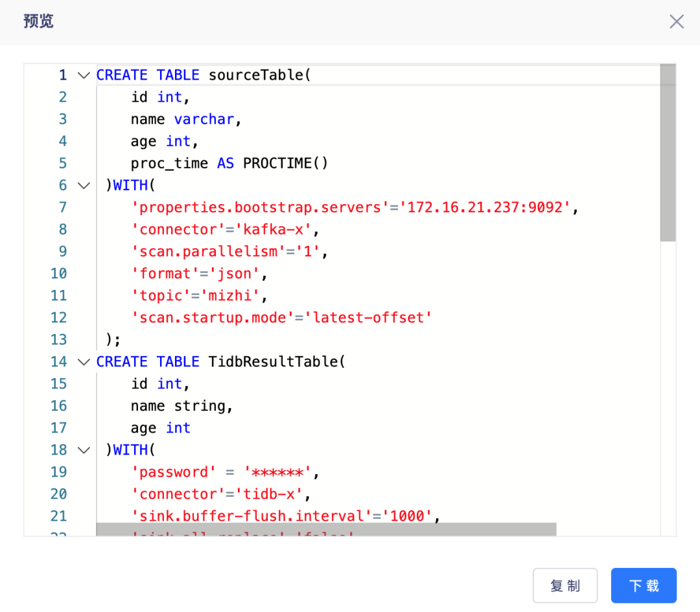Click line number 12 in the gutter

(x=58, y=317)
